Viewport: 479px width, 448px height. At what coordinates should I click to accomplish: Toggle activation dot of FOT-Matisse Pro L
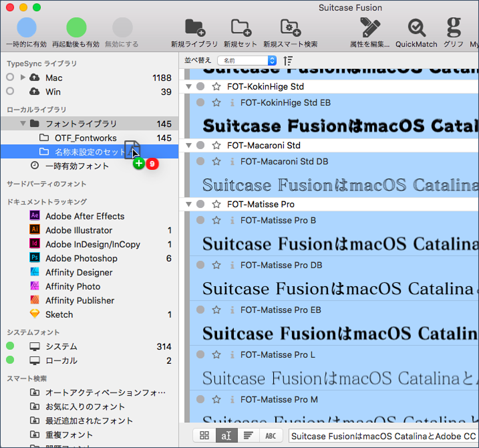[x=200, y=355]
